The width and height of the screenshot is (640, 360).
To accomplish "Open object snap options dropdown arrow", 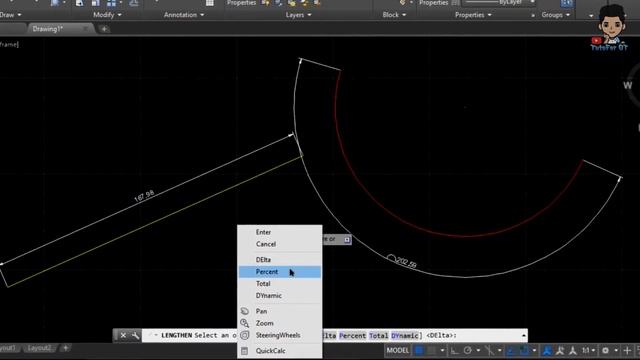I will [x=534, y=350].
